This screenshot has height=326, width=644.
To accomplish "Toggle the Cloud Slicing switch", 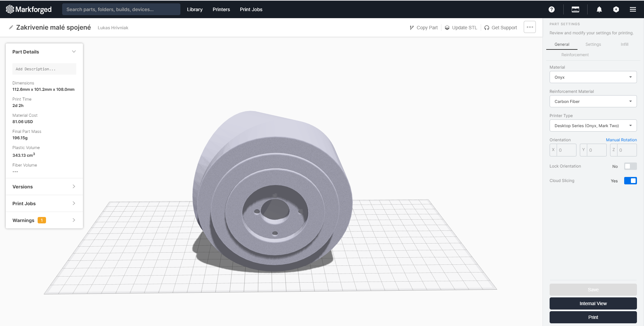I will coord(630,181).
